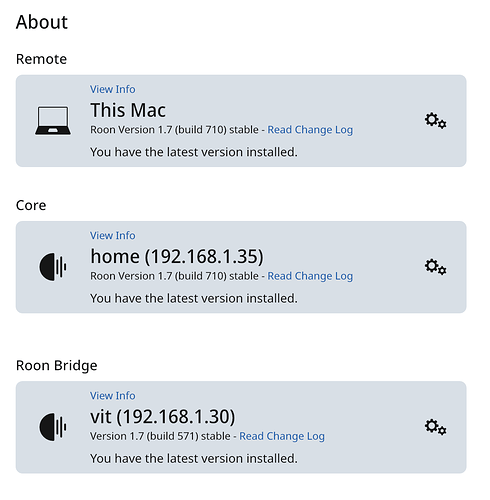Open View Info for vit bridge
The width and height of the screenshot is (490, 500).
[x=113, y=396]
